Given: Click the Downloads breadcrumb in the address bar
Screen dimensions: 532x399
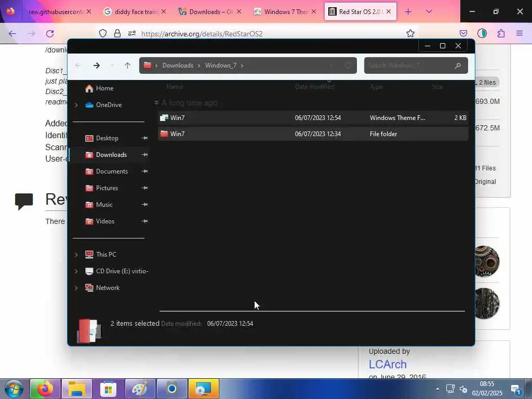Looking at the screenshot, I should click(x=178, y=65).
